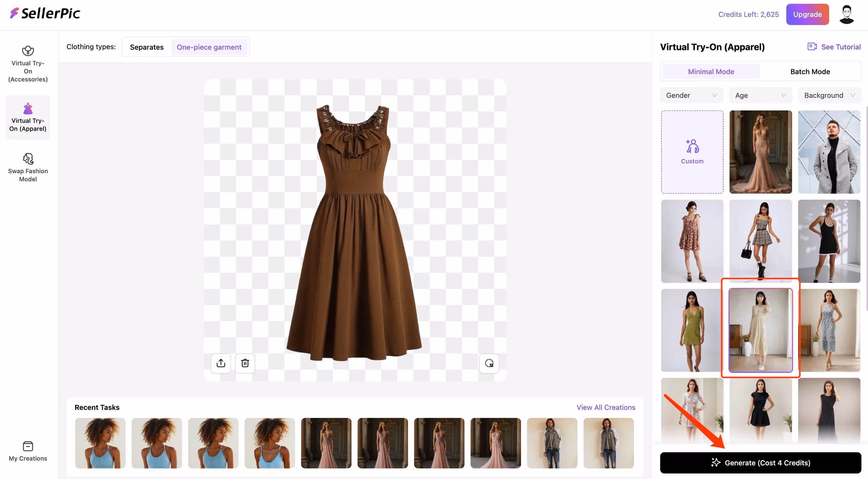Open the View All Creations link
Screen dimensions: 868x479
click(605, 407)
